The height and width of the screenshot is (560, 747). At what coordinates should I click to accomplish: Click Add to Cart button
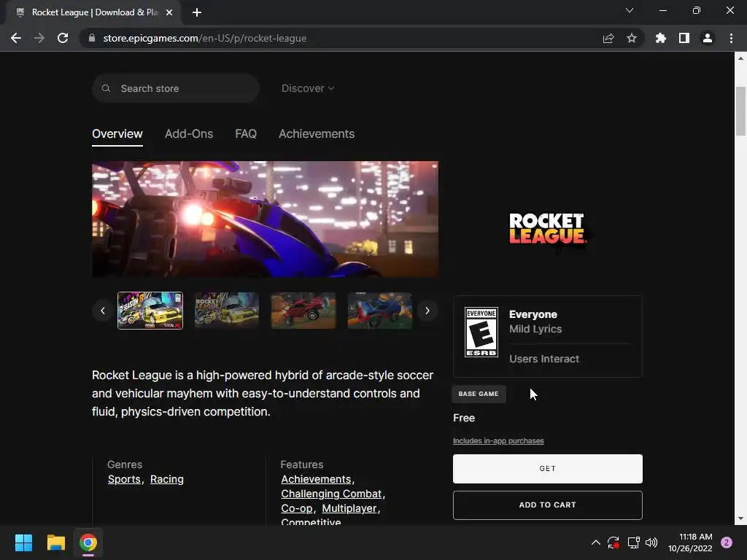point(547,505)
